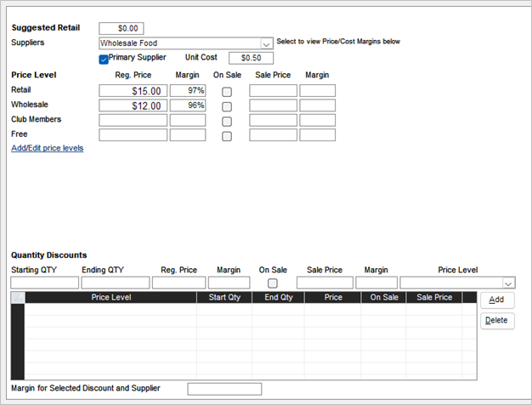Open the Add/Edit price levels link
This screenshot has width=532, height=405.
coord(47,148)
